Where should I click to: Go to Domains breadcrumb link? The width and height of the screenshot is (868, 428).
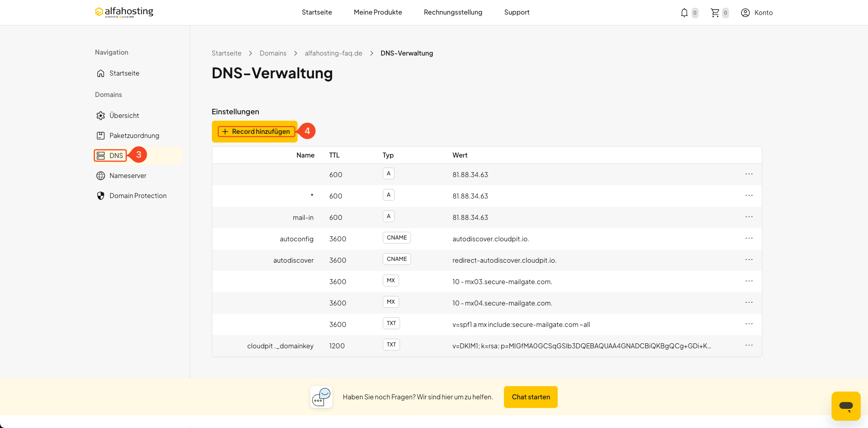[273, 53]
